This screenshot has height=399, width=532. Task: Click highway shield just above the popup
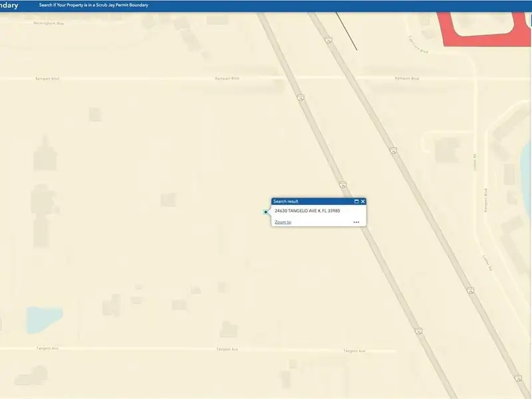[x=342, y=184]
